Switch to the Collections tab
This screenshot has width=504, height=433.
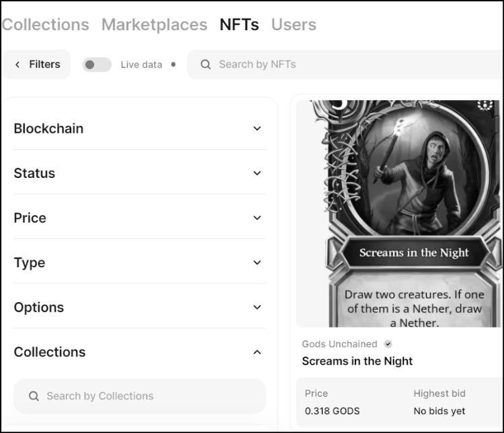pyautogui.click(x=45, y=25)
